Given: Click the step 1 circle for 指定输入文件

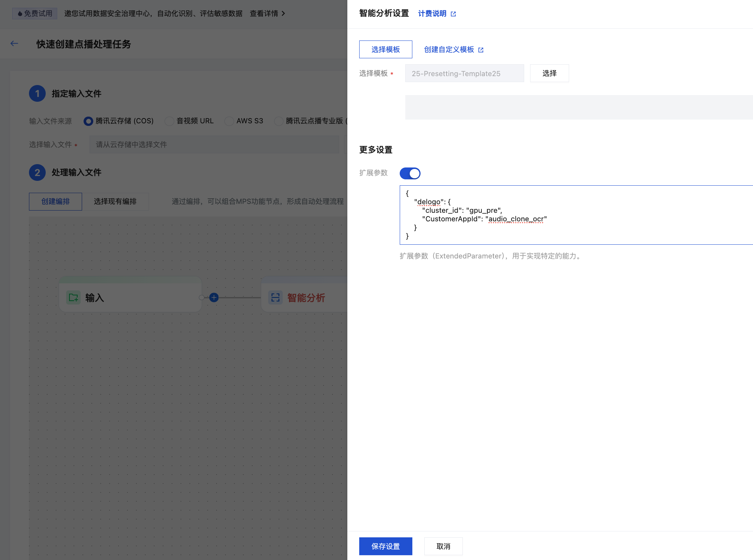Looking at the screenshot, I should coord(37,94).
